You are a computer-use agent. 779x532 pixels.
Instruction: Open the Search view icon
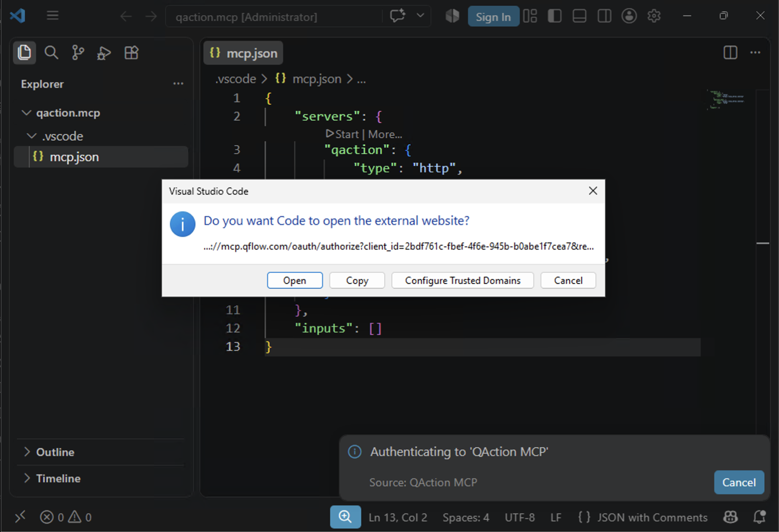(x=51, y=52)
